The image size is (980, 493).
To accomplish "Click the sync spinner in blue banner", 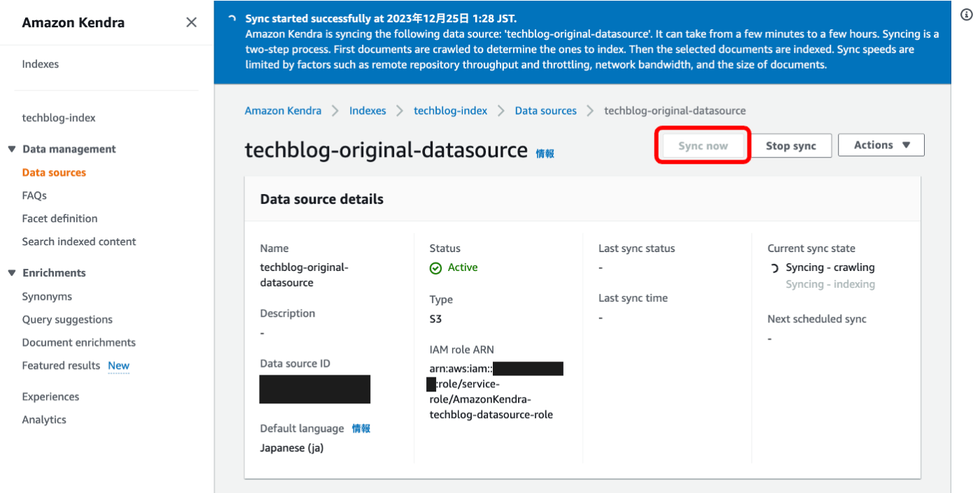I will 232,19.
